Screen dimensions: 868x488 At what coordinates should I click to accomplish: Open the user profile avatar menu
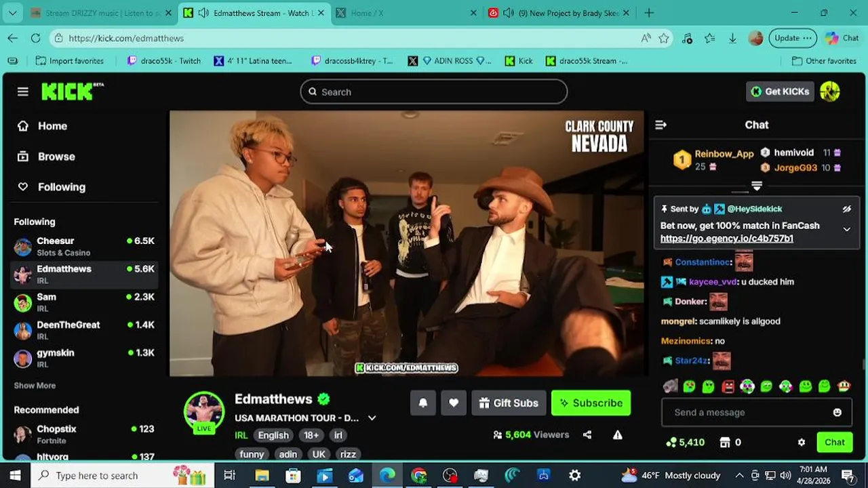[830, 91]
